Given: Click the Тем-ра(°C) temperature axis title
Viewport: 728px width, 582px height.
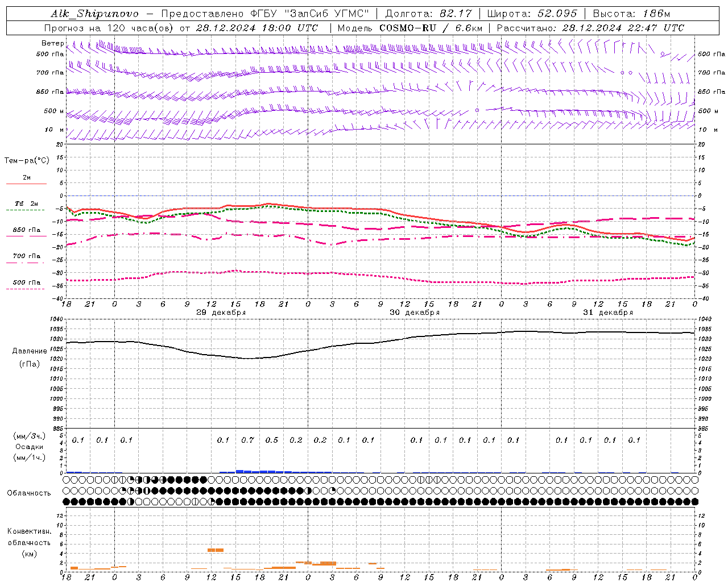Looking at the screenshot, I should 27,161.
